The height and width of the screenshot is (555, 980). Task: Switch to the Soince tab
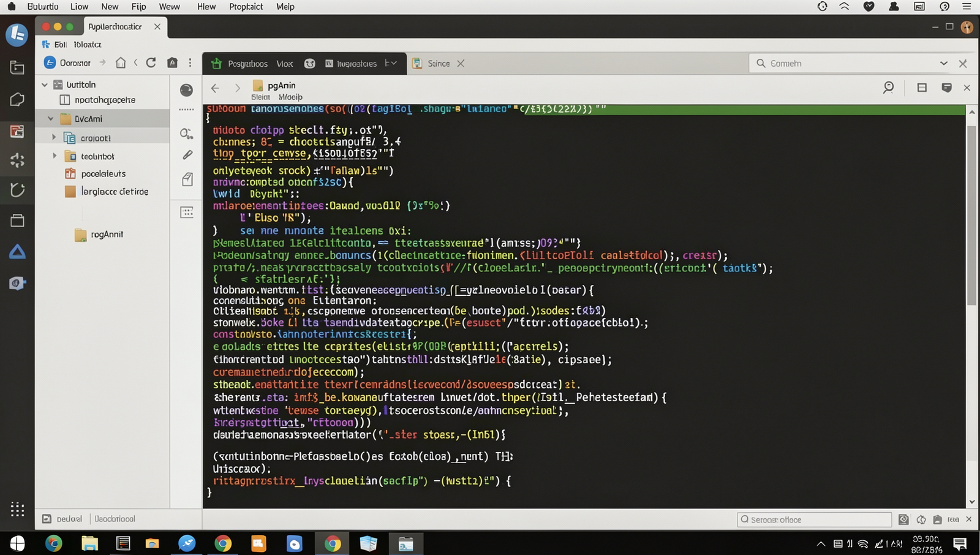click(439, 64)
